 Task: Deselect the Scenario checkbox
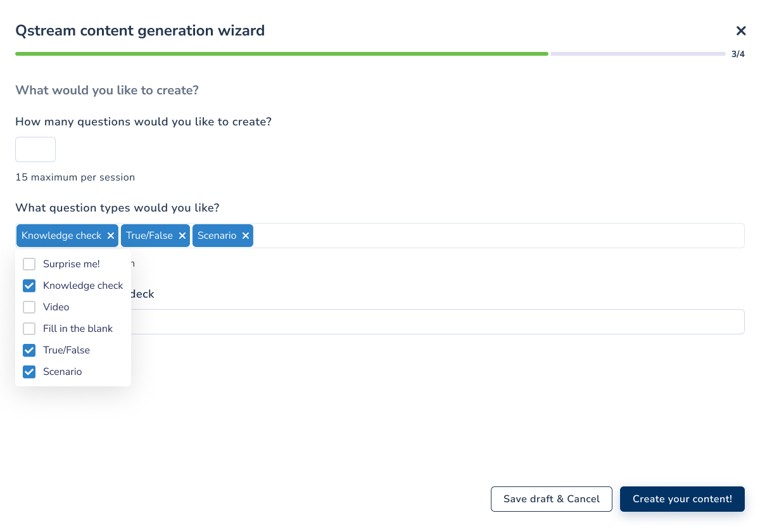[x=29, y=372]
